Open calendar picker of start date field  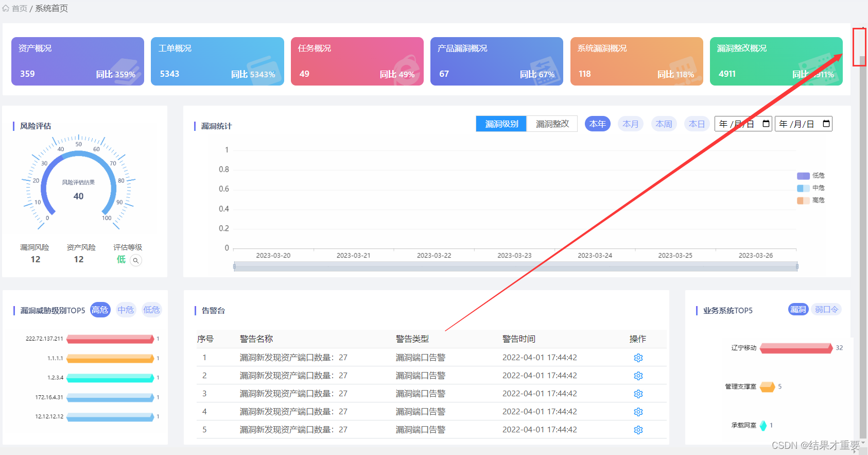coord(766,124)
